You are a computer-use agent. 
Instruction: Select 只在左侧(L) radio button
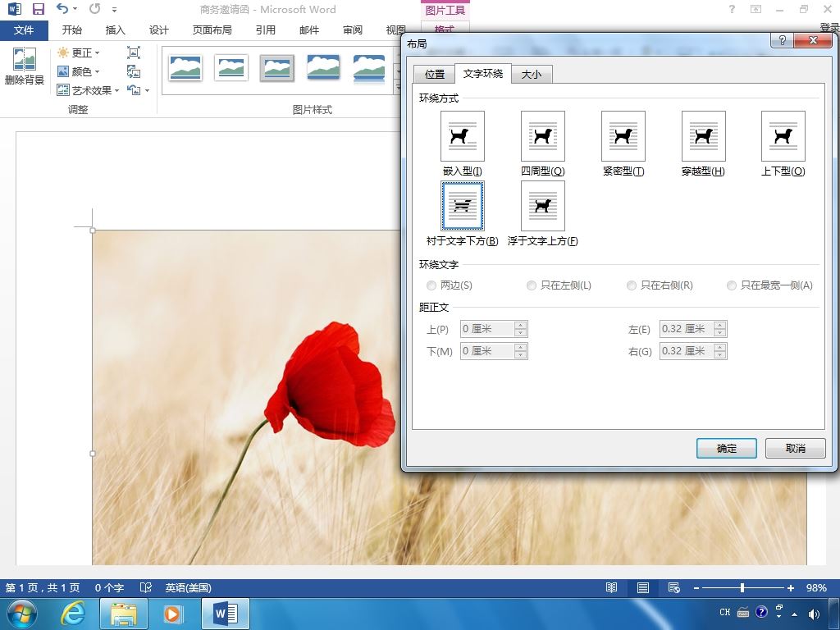click(x=532, y=285)
